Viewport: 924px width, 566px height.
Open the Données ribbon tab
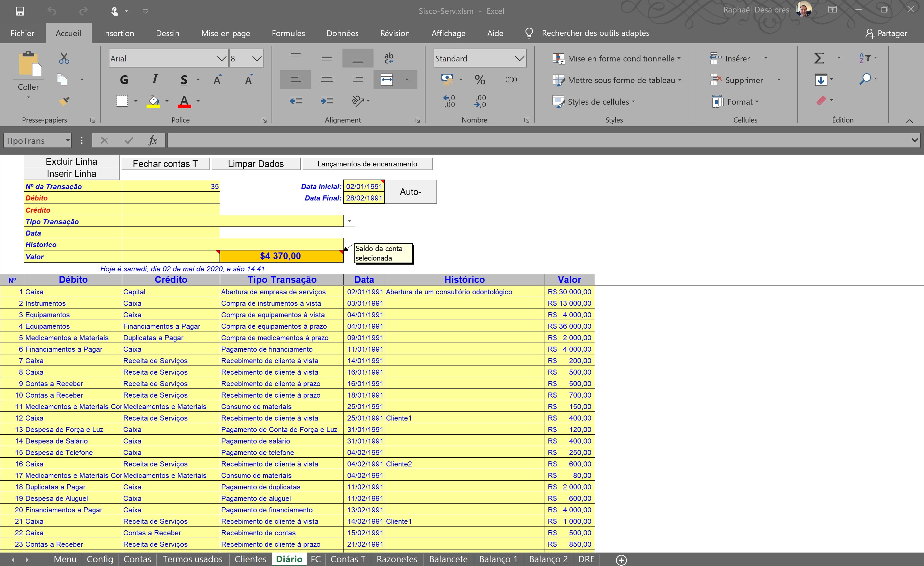point(342,33)
